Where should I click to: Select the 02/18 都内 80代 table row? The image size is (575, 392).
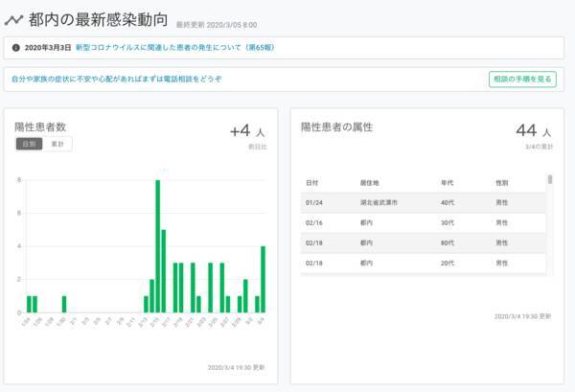pyautogui.click(x=423, y=242)
